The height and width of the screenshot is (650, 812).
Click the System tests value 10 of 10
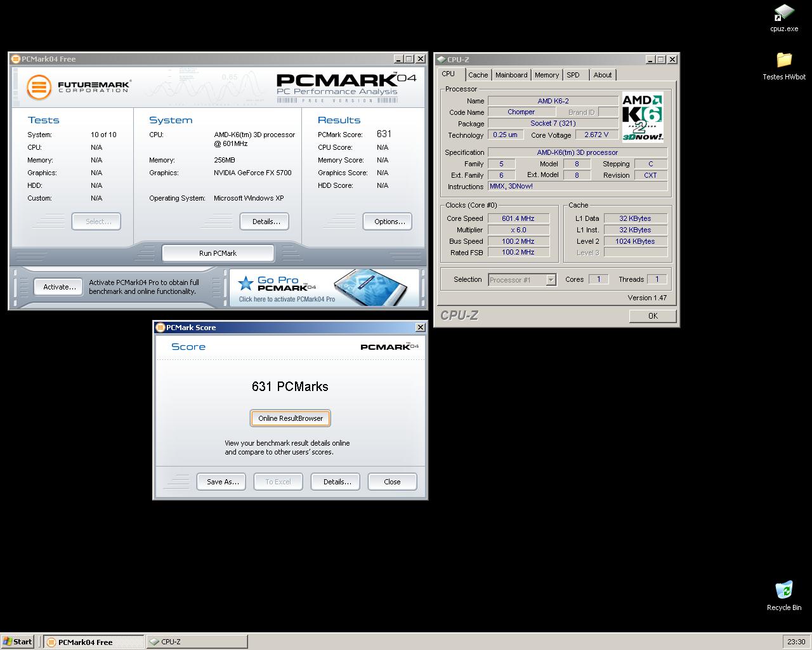click(103, 135)
